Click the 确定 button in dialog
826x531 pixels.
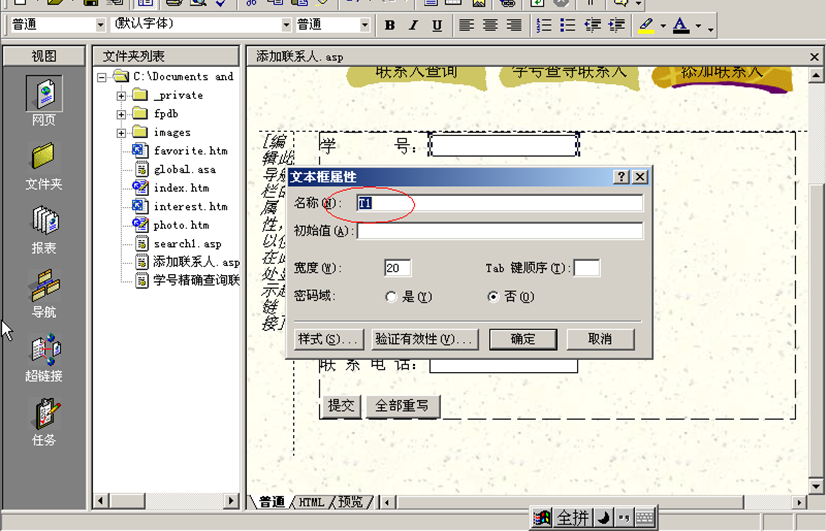point(523,339)
